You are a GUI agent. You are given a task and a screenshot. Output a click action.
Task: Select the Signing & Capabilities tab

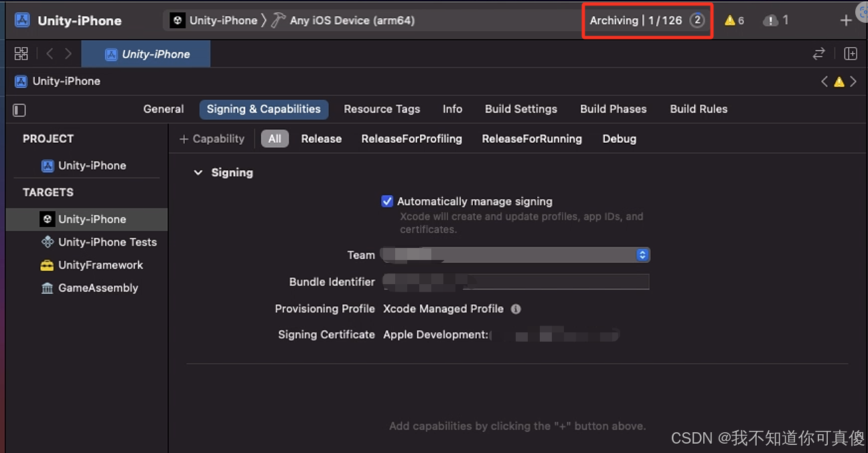point(264,109)
